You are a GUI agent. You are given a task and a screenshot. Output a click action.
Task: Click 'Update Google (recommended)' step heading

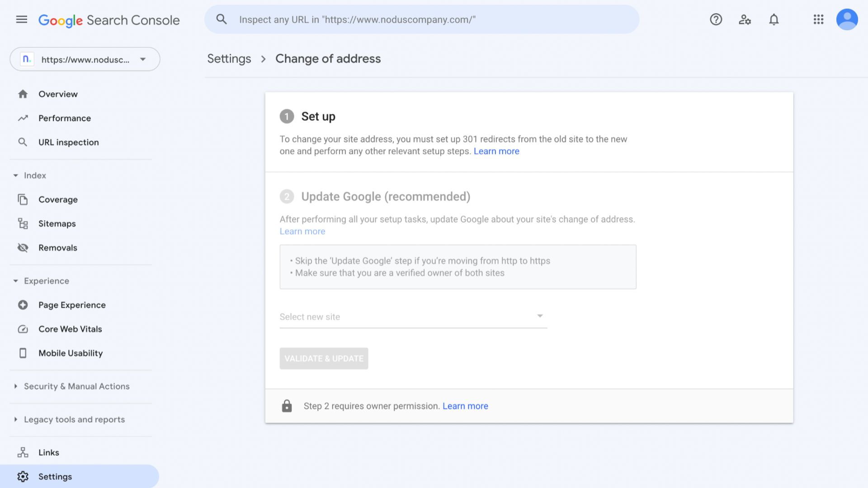[386, 197]
